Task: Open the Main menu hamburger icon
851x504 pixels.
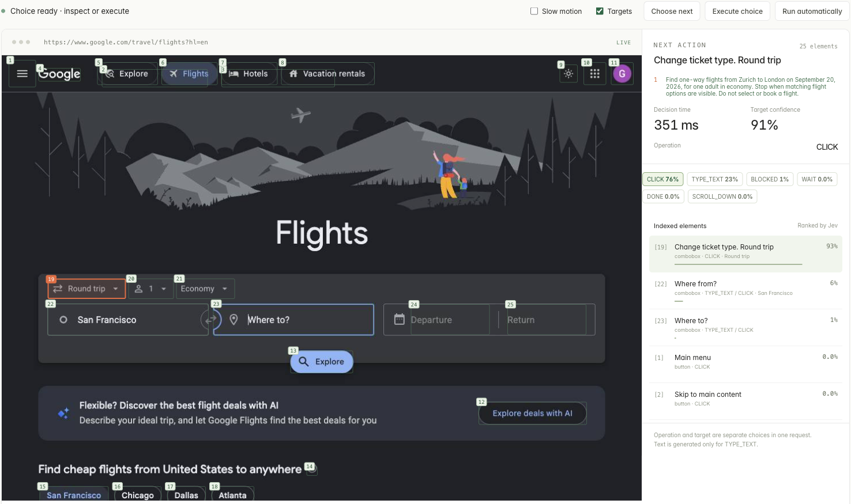Action: click(x=22, y=74)
